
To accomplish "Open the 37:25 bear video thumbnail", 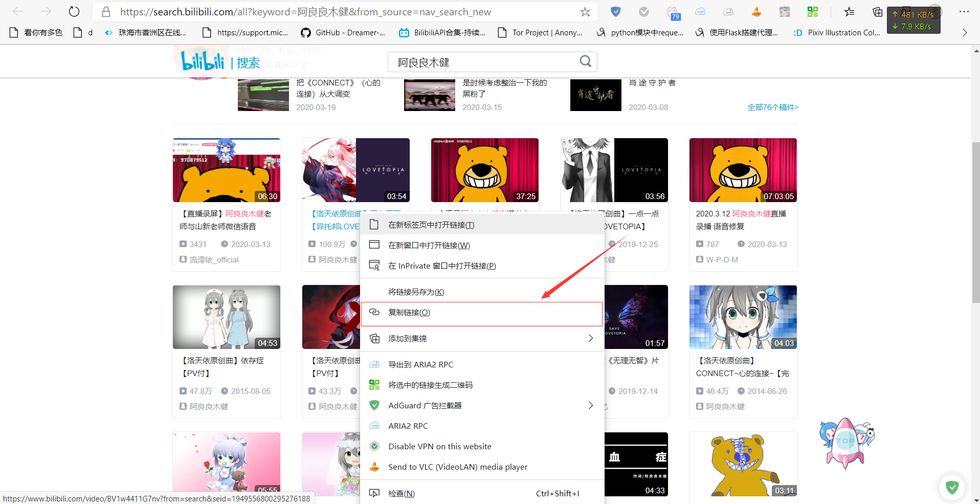I will click(x=485, y=170).
